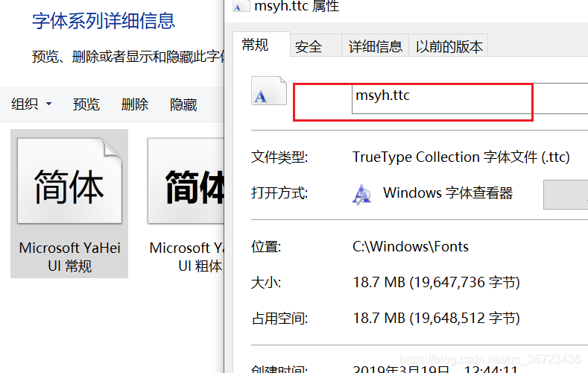
Task: Switch to the 详细信息 tab
Action: click(376, 46)
